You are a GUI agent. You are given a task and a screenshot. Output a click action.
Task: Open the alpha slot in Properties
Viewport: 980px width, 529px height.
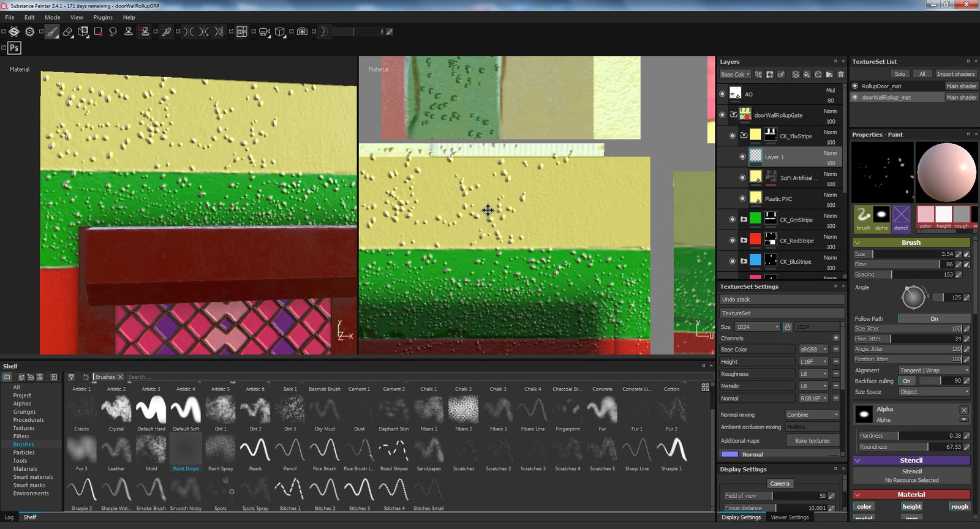[881, 219]
